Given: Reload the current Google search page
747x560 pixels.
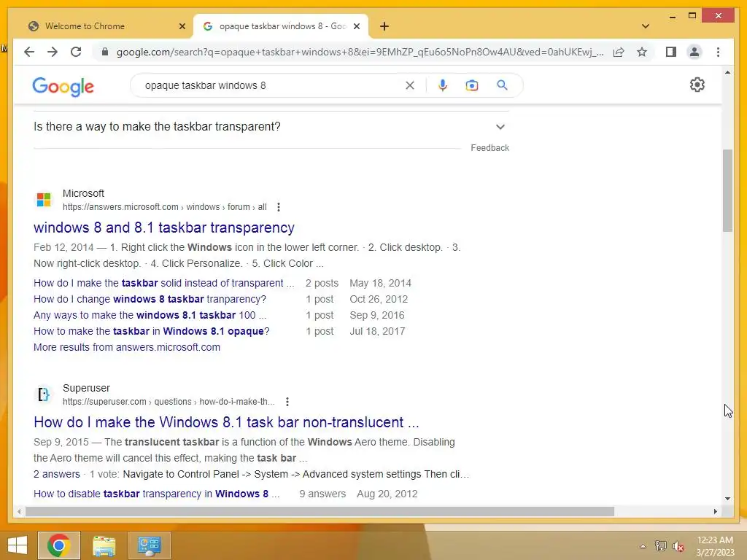Looking at the screenshot, I should [76, 52].
